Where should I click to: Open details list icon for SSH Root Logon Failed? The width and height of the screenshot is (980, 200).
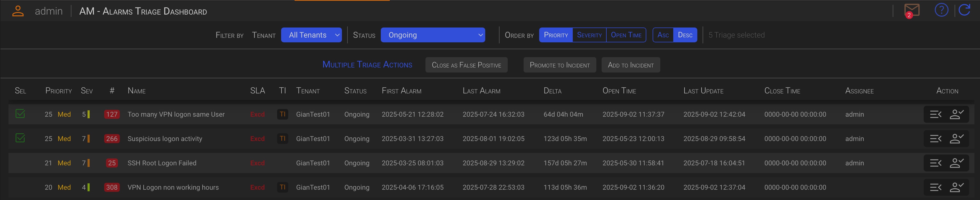[x=936, y=163]
